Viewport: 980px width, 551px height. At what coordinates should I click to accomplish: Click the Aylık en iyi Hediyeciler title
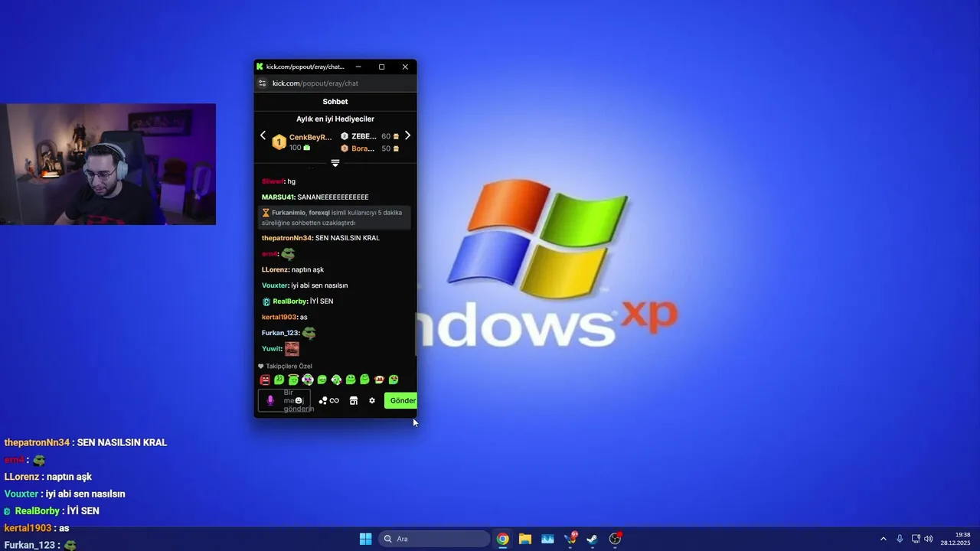click(335, 119)
